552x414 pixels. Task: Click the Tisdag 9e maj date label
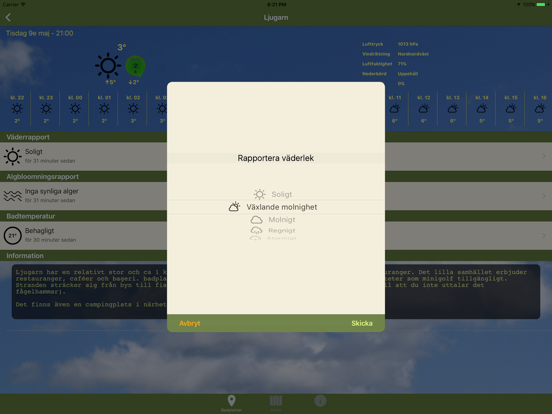click(x=39, y=33)
